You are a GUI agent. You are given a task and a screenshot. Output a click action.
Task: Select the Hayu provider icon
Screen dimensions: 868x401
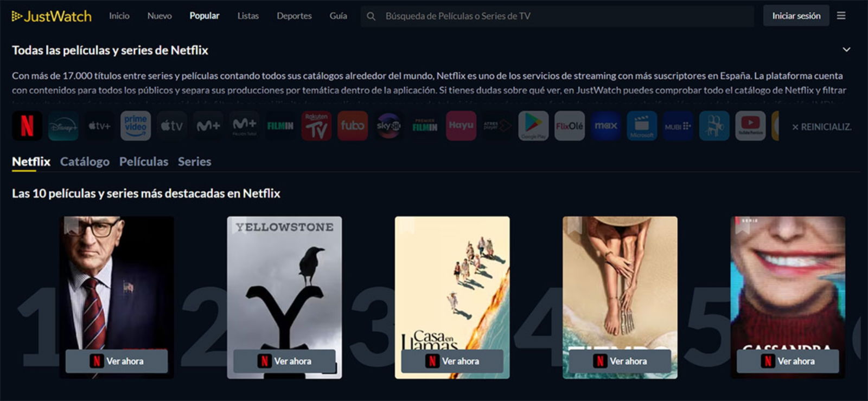pyautogui.click(x=461, y=126)
